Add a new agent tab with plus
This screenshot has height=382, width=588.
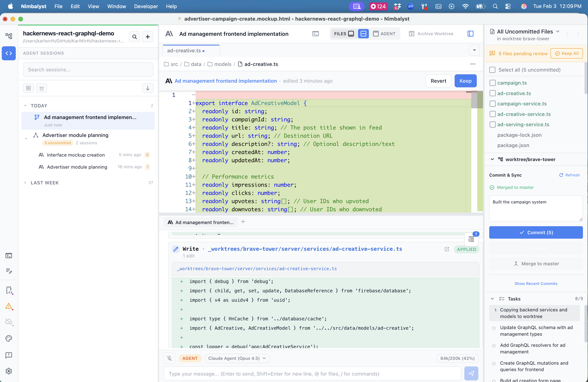click(x=243, y=222)
